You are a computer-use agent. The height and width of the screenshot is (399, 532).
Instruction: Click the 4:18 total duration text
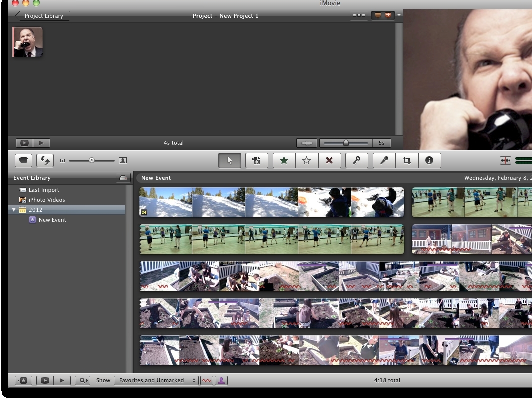point(387,380)
